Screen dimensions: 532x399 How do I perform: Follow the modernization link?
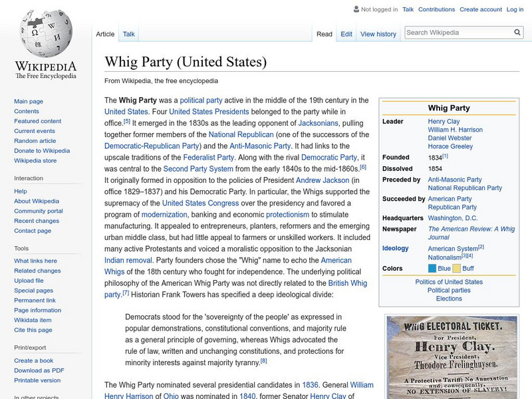(164, 214)
